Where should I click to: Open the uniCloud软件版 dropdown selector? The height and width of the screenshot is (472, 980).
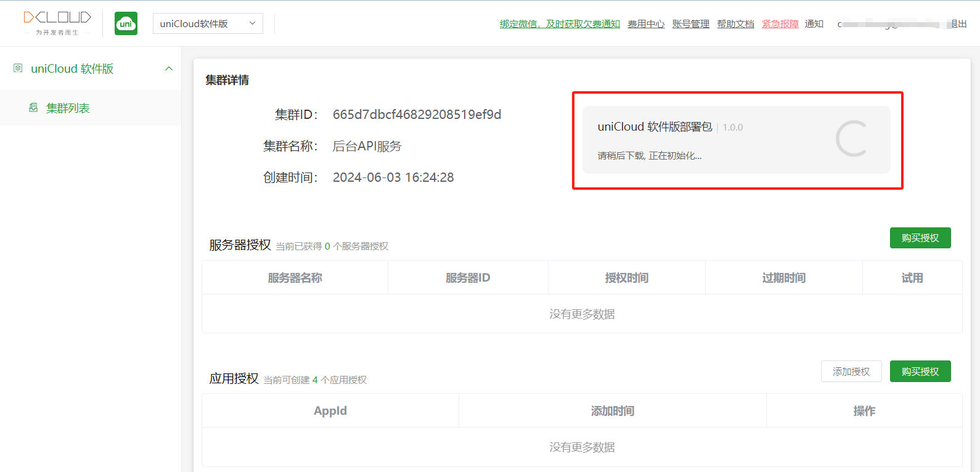[208, 23]
